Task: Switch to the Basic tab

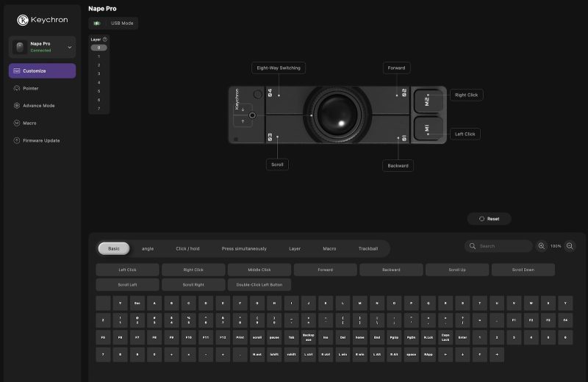Action: tap(114, 248)
